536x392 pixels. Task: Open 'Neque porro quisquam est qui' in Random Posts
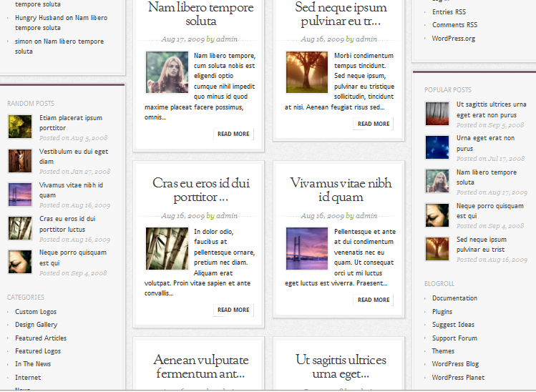tap(73, 258)
